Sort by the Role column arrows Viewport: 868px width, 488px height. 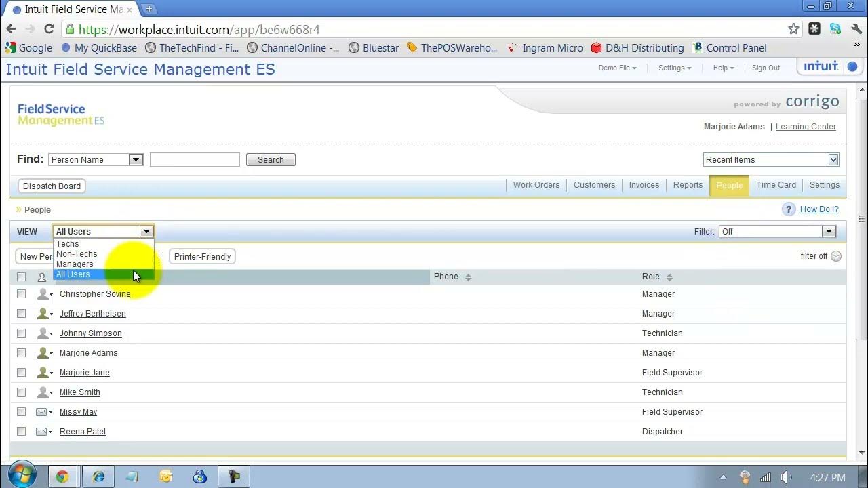coord(669,277)
